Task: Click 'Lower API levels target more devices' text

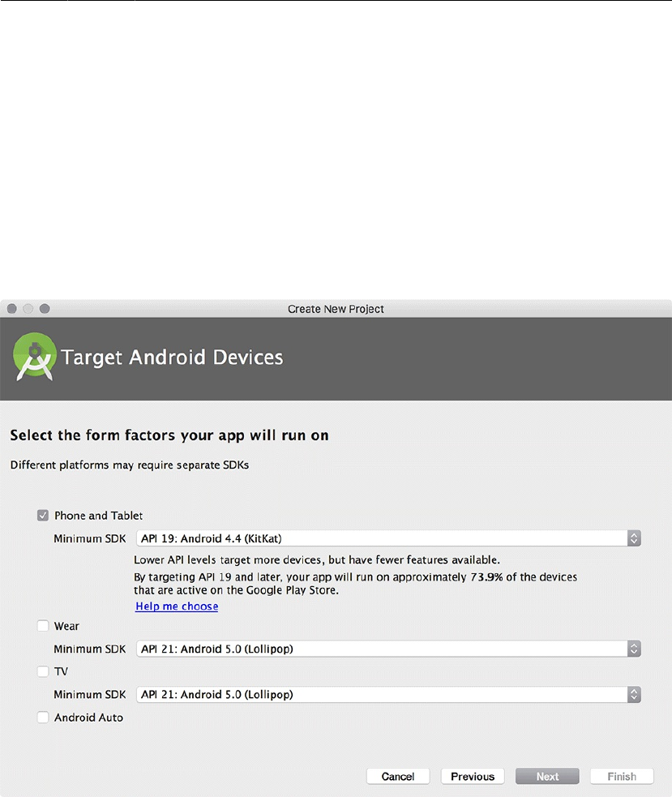Action: pyautogui.click(x=317, y=560)
